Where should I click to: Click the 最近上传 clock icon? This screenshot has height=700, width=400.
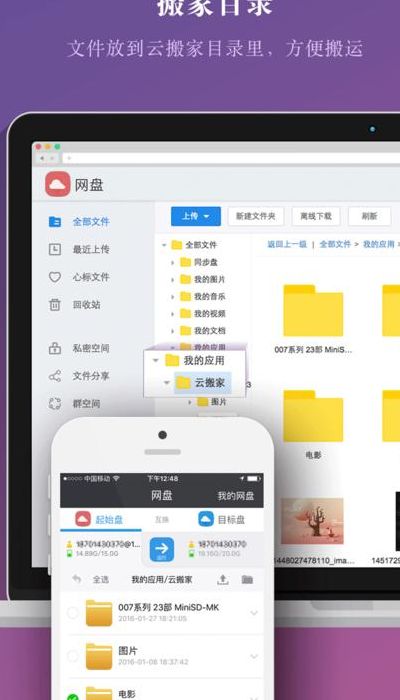point(54,249)
